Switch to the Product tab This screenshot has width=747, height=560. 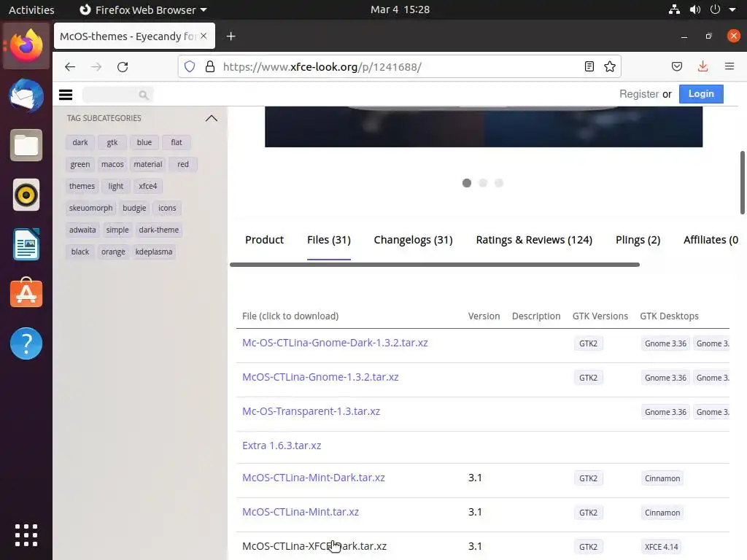pyautogui.click(x=264, y=240)
